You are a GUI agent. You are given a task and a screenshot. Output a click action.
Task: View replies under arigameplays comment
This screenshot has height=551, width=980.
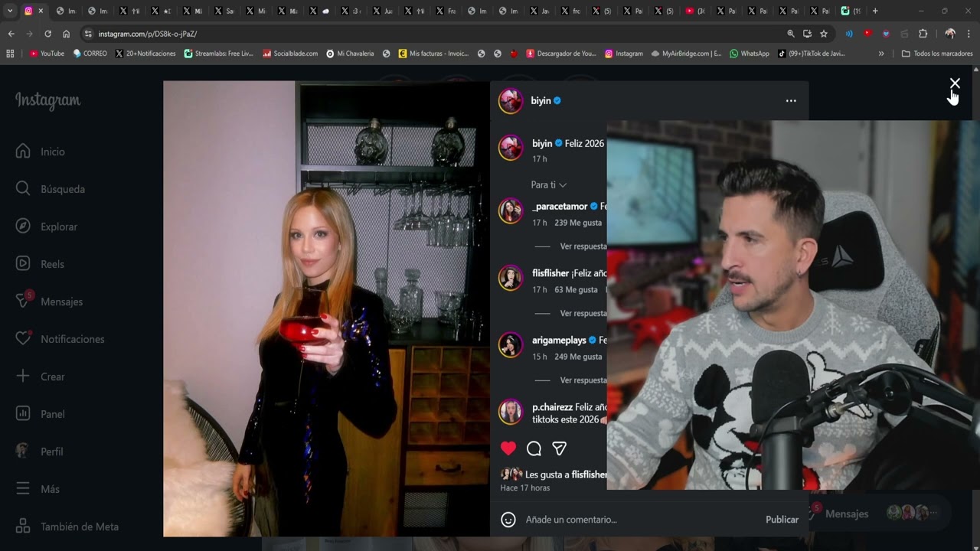click(583, 380)
